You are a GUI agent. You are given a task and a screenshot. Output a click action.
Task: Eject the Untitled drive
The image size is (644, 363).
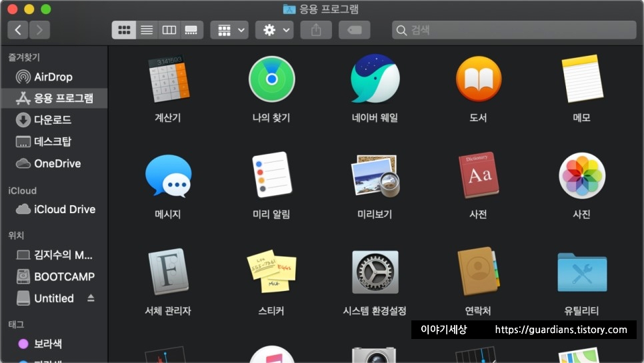point(91,298)
